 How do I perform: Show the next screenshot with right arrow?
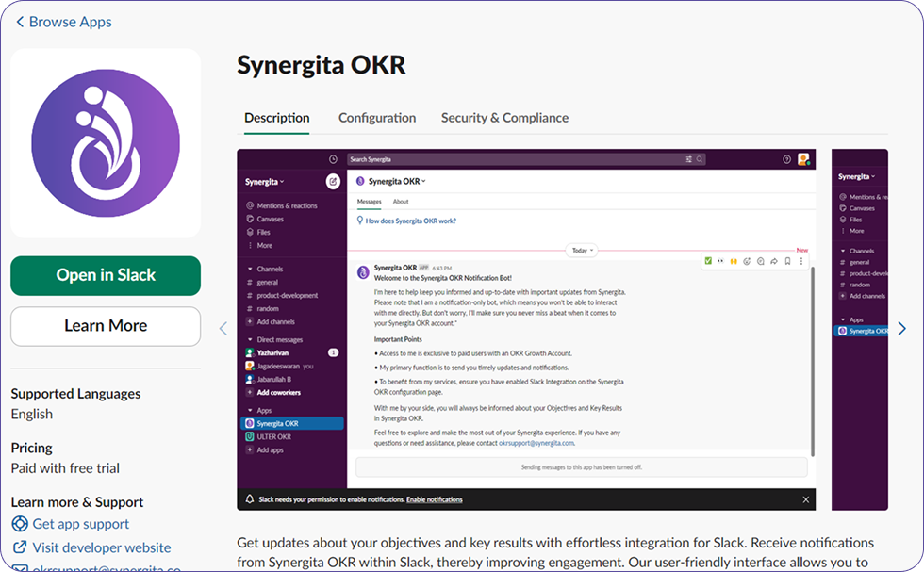[x=901, y=329]
